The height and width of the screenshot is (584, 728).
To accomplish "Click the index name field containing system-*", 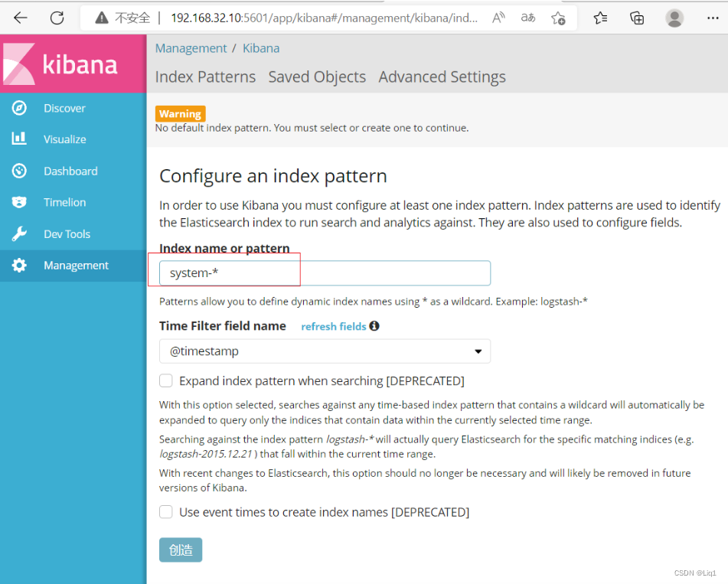I will pos(325,273).
